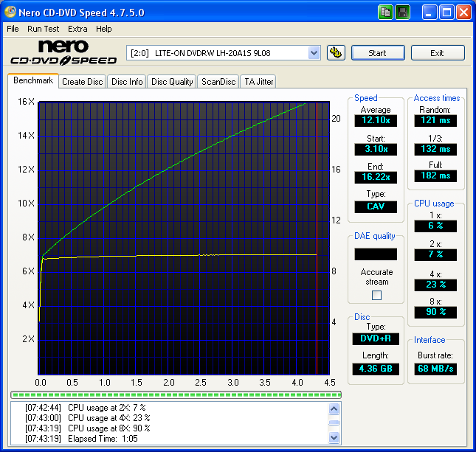Click the green test progress bar
This screenshot has width=476, height=452.
(176, 394)
